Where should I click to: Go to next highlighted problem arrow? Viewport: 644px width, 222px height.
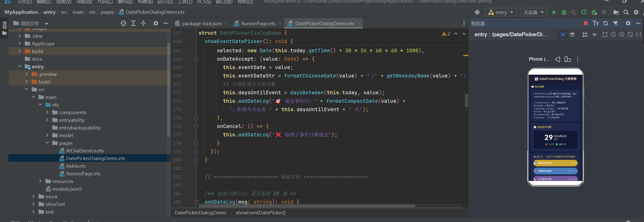pyautogui.click(x=464, y=34)
